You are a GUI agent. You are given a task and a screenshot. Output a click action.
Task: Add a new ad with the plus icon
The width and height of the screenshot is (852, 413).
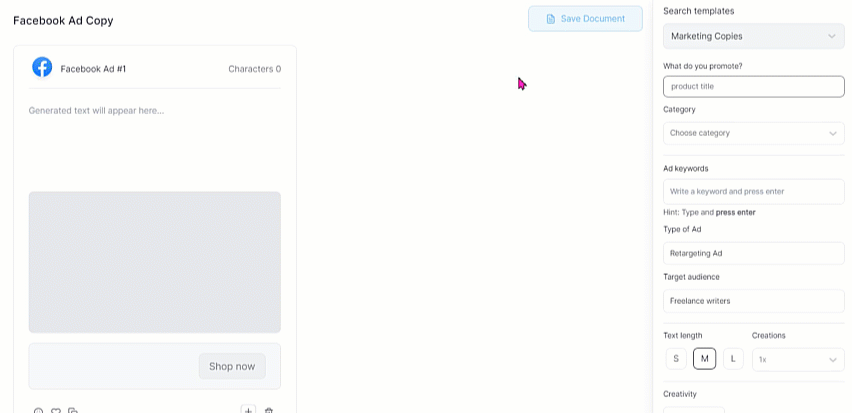(248, 410)
